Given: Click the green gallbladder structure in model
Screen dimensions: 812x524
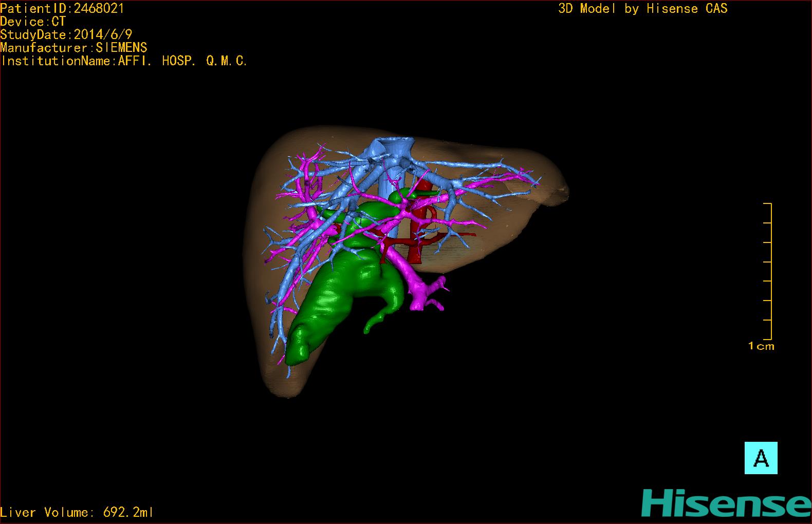Looking at the screenshot, I should pyautogui.click(x=329, y=303).
